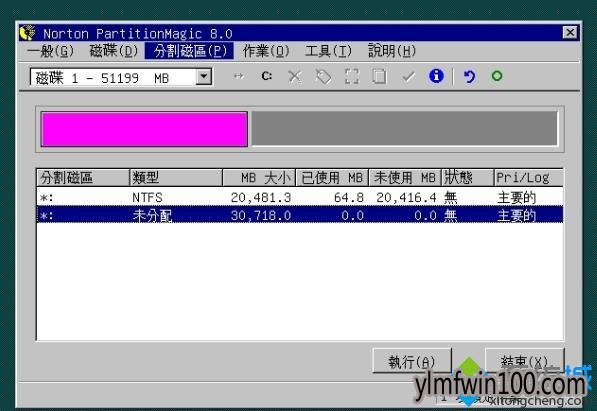Click the delete partition X icon

(295, 77)
